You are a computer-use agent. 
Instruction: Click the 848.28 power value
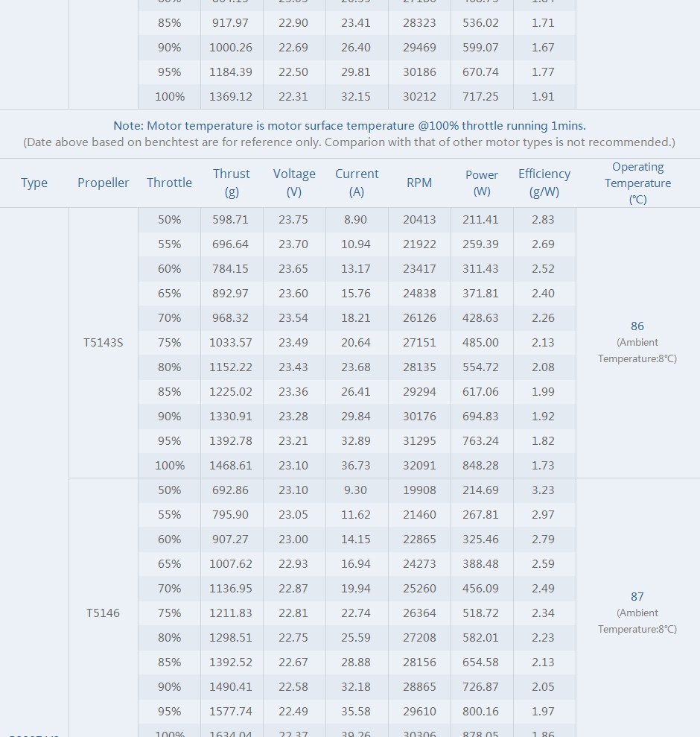point(480,466)
